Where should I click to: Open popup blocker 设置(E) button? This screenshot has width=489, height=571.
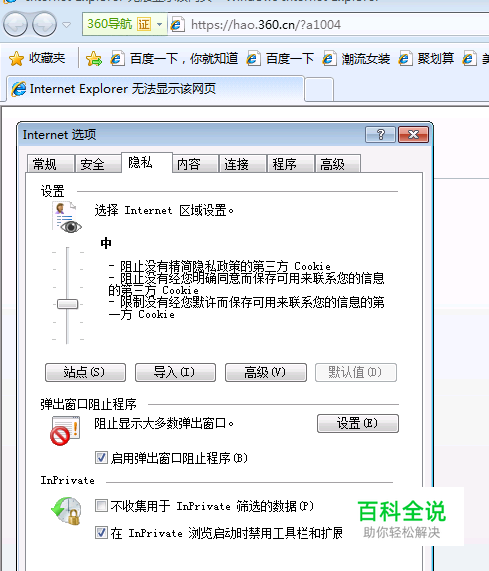pyautogui.click(x=358, y=423)
